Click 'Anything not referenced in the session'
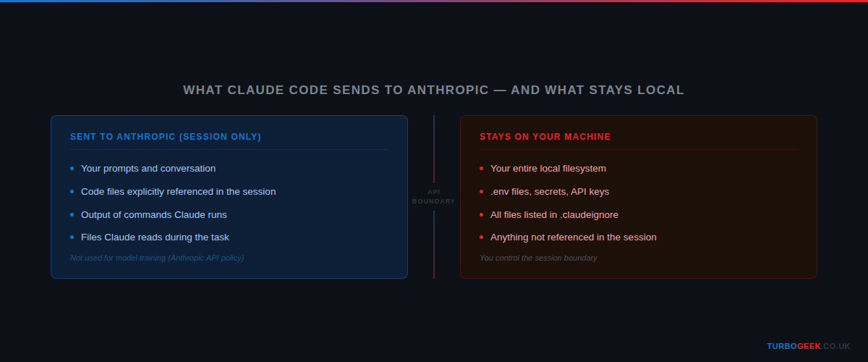Screen dimensions: 868x362 (x=574, y=237)
